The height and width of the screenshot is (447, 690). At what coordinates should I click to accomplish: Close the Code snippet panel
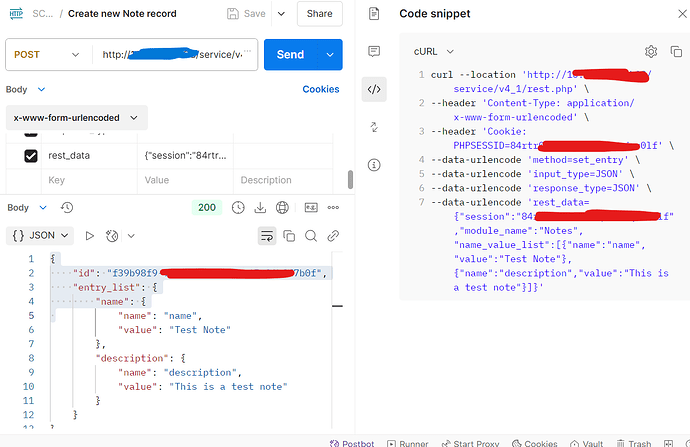(x=683, y=14)
